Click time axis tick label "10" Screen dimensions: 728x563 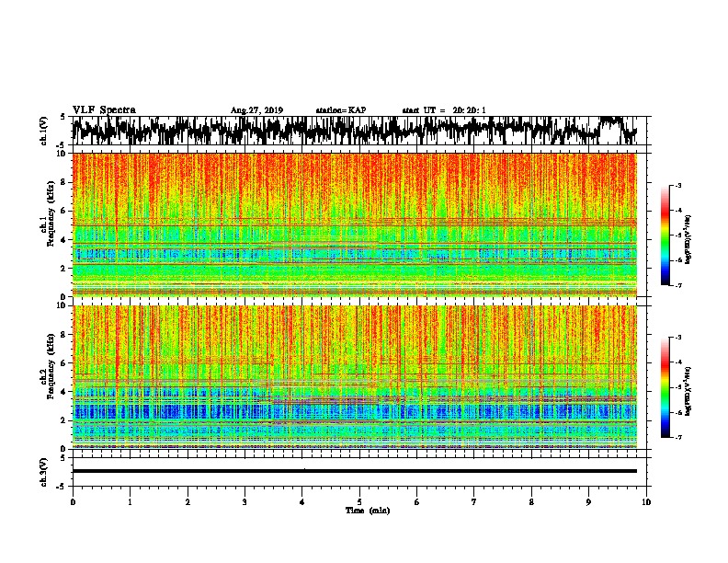tap(646, 502)
